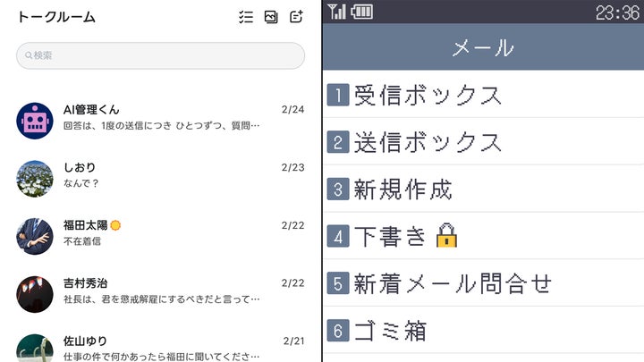
Task: Click the number 1 badge icon
Action: pyautogui.click(x=338, y=95)
